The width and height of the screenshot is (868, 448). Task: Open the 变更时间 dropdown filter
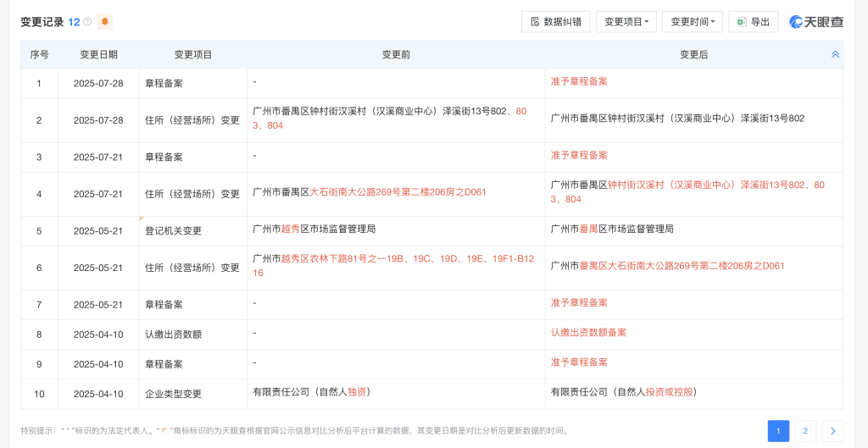(x=692, y=22)
